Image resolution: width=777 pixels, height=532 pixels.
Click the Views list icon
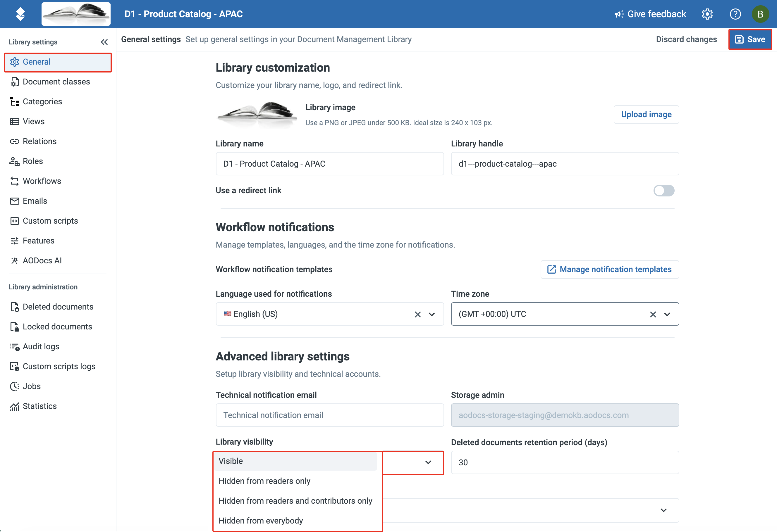[15, 122]
